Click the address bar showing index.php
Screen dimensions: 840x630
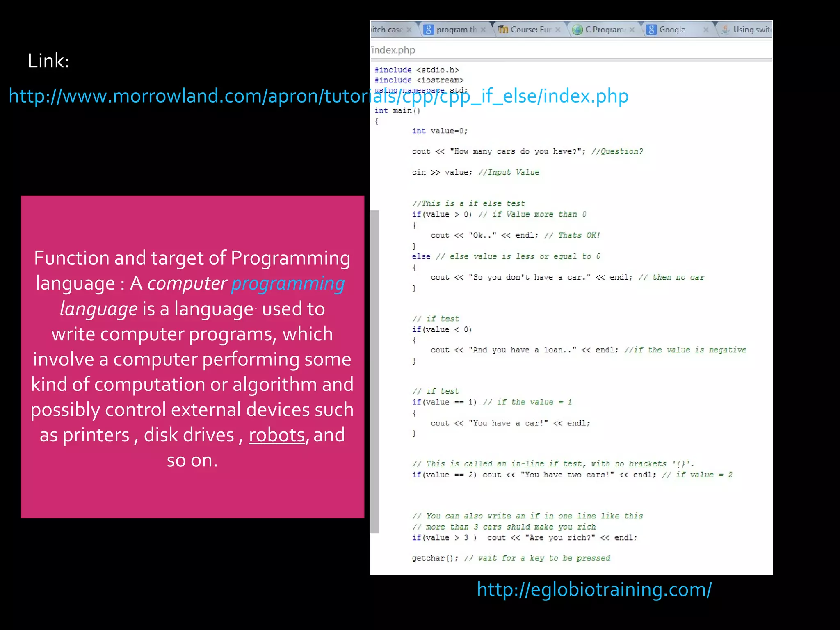point(571,50)
